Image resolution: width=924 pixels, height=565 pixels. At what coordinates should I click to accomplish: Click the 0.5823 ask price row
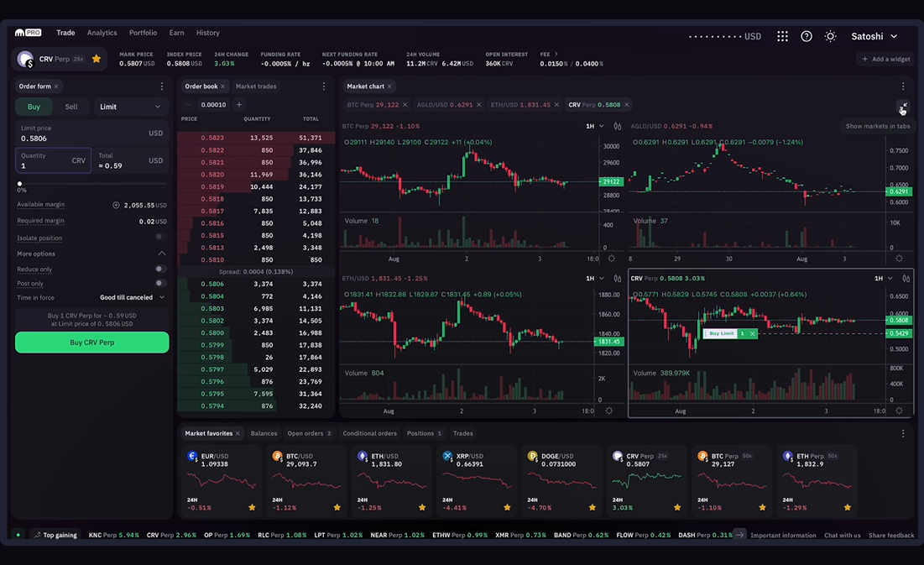point(256,138)
